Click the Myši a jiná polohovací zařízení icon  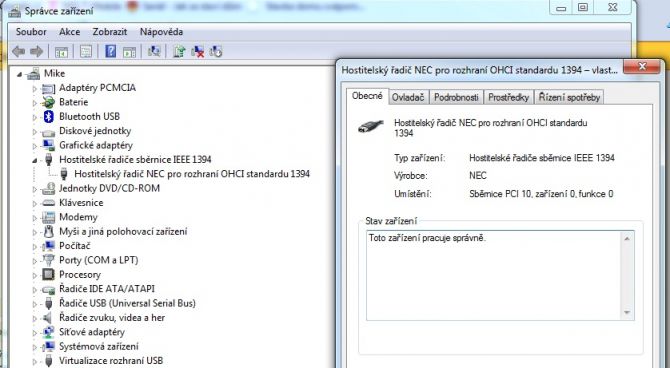click(x=49, y=232)
